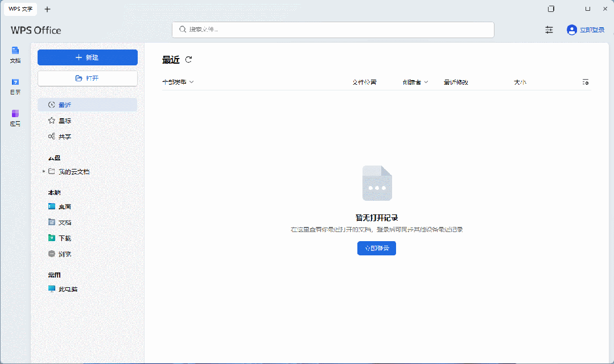Viewport: 614px width, 364px height.
Task: Close the WPS Office window
Action: [605, 9]
